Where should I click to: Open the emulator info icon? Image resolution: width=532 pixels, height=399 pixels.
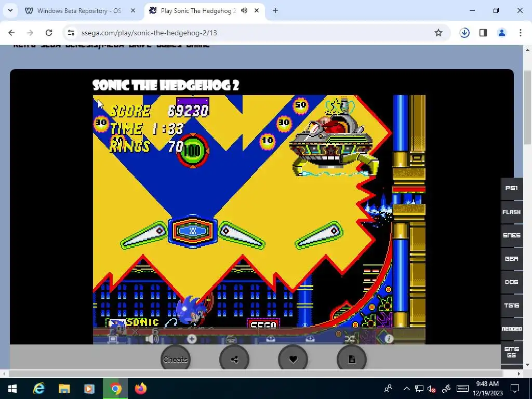click(389, 339)
